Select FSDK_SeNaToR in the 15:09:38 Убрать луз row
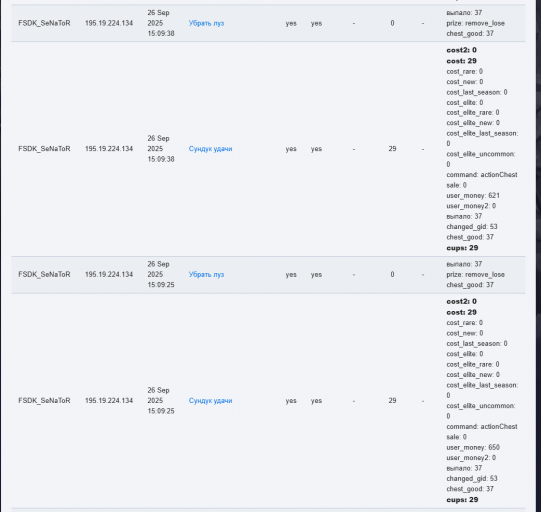 (44, 23)
